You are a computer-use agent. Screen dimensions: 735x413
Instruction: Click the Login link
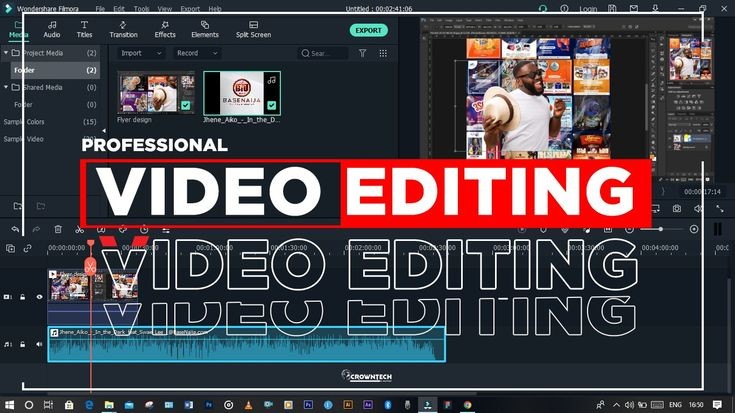tap(588, 9)
